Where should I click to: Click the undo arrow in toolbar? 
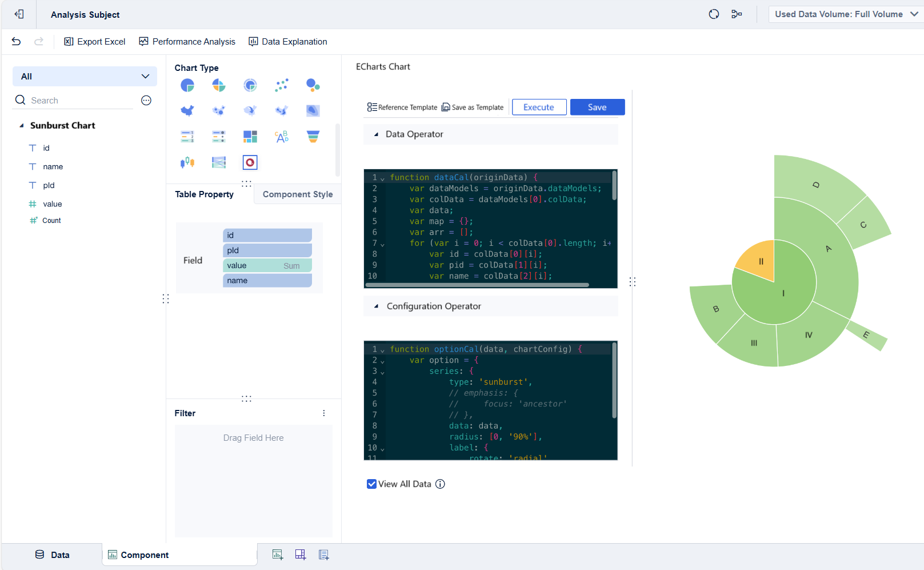[16, 42]
